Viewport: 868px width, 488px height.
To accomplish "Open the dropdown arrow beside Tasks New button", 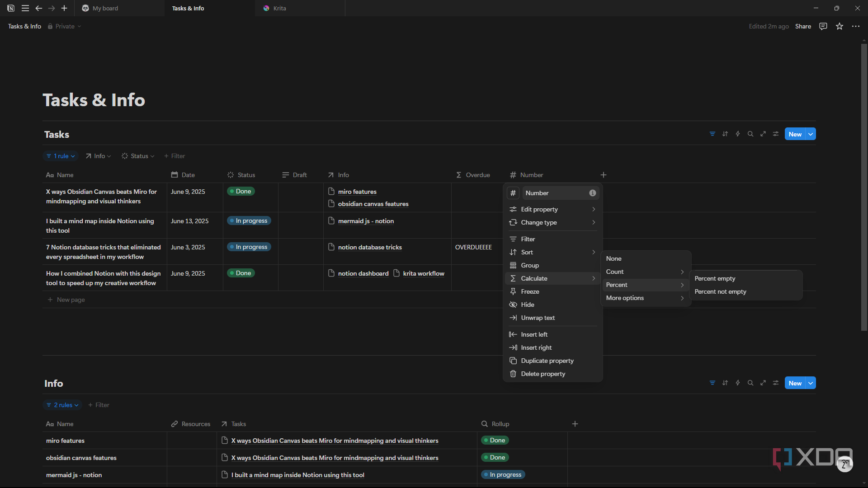I will (811, 134).
